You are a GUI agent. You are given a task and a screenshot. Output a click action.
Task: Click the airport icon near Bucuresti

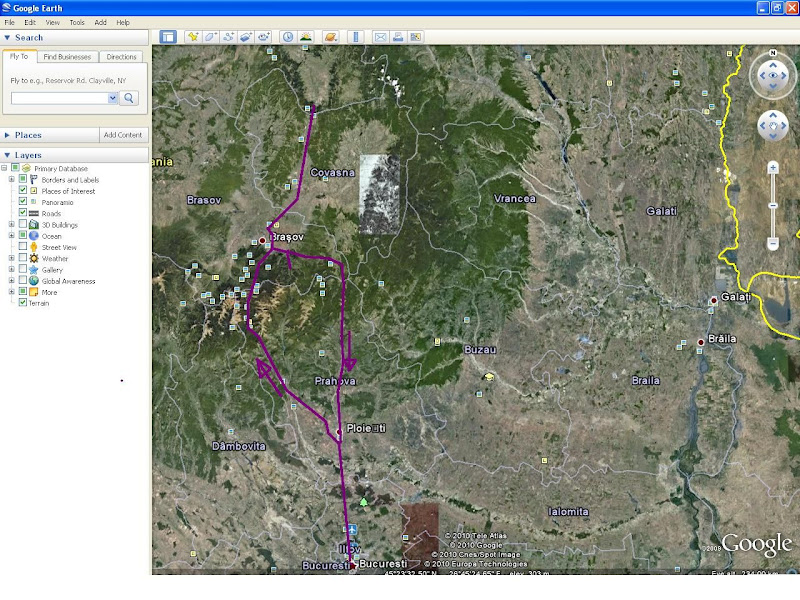[351, 530]
